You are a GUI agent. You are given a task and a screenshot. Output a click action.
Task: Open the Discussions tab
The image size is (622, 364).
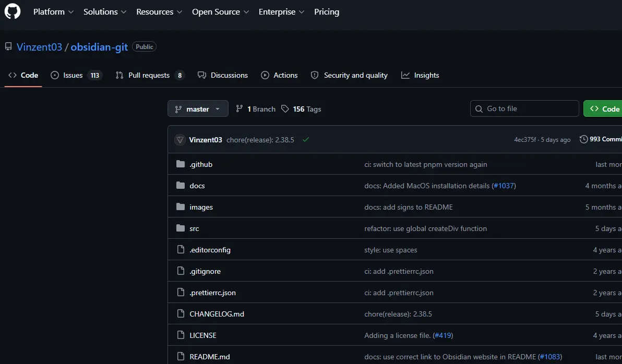(222, 75)
